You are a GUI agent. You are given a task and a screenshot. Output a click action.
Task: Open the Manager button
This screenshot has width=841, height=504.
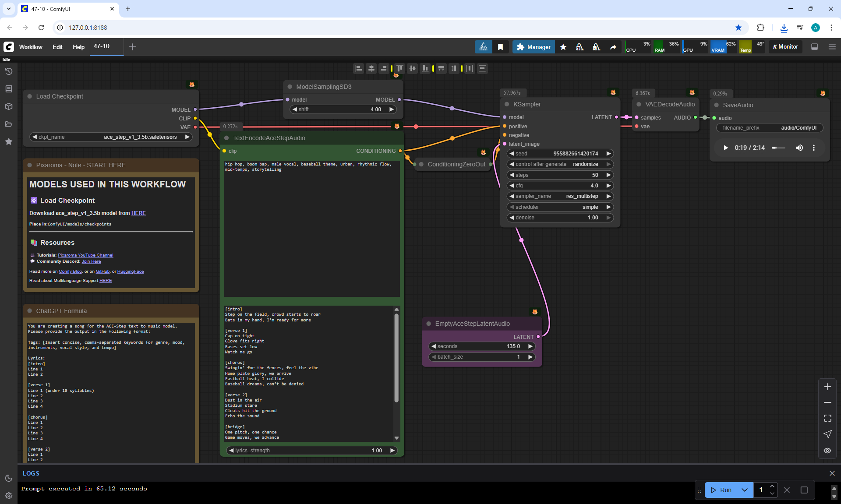click(x=534, y=47)
